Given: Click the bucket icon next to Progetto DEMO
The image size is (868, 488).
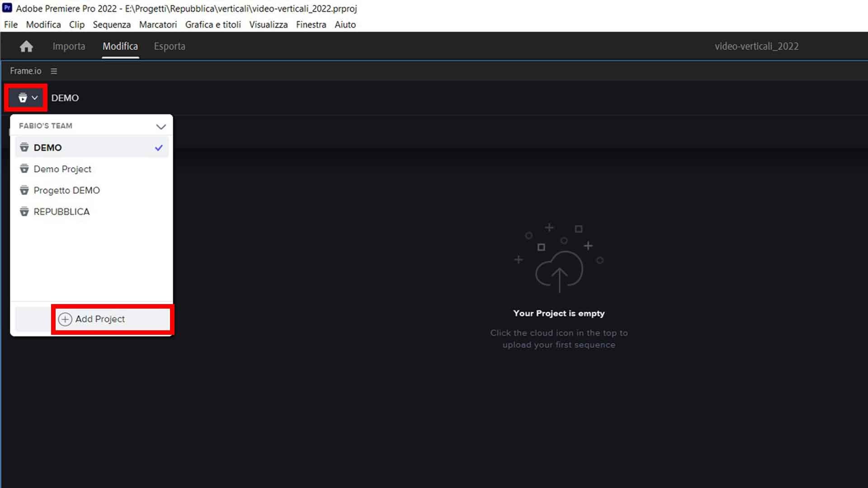Looking at the screenshot, I should (24, 190).
